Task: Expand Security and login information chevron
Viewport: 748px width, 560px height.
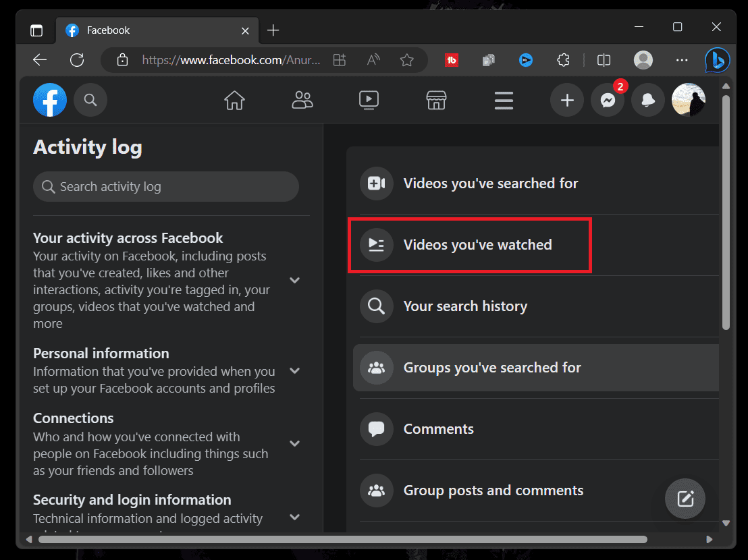Action: [x=295, y=517]
